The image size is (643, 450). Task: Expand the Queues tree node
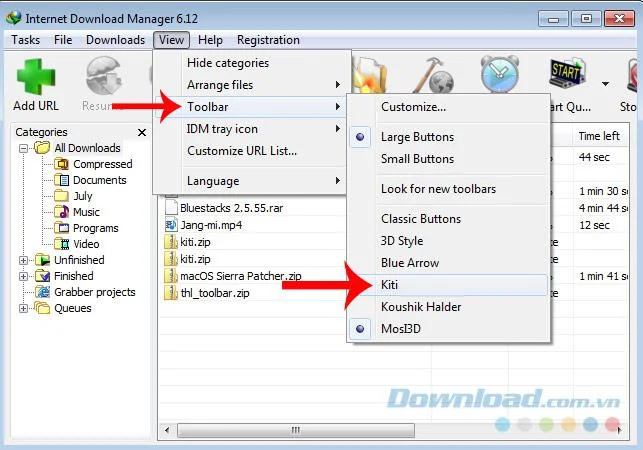pyautogui.click(x=24, y=308)
